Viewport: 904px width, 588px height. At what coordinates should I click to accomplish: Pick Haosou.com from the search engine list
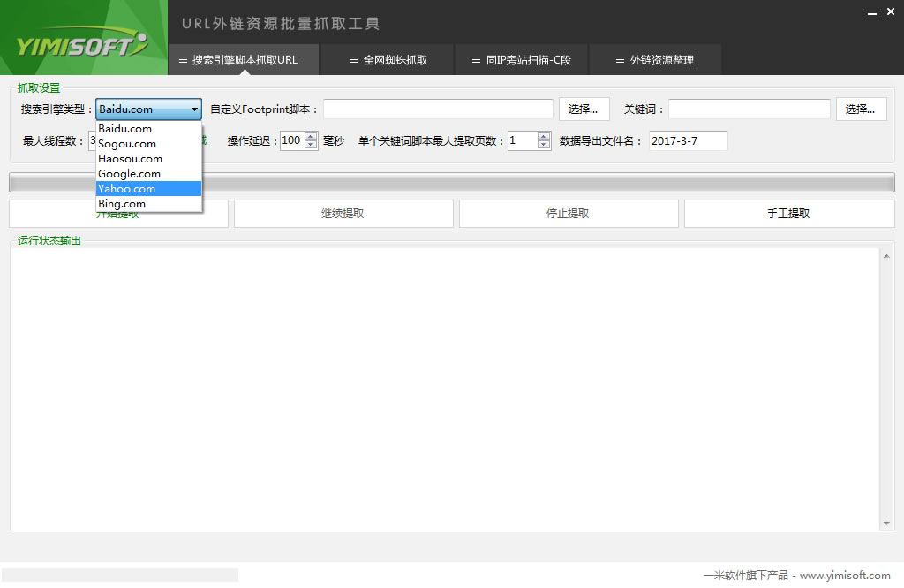point(148,159)
